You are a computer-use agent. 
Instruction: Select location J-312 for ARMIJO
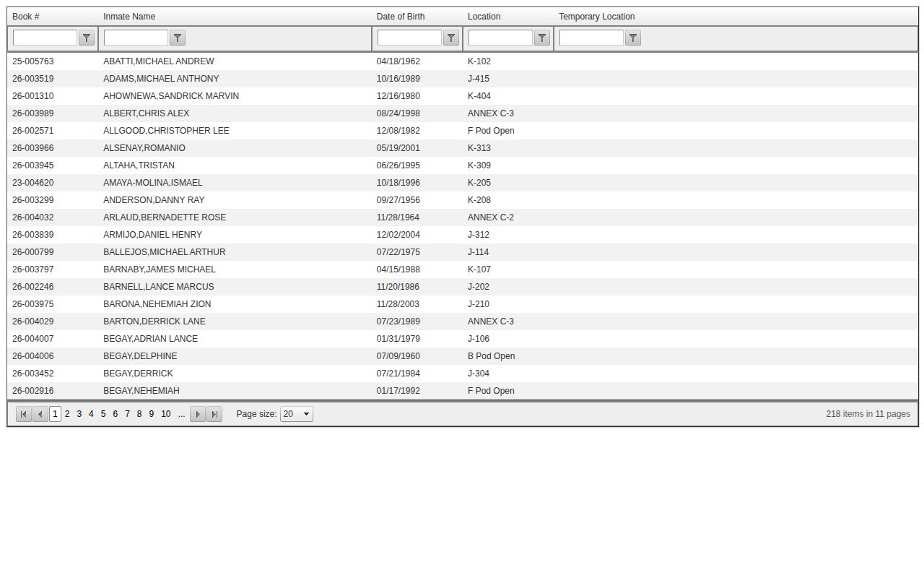pos(479,235)
